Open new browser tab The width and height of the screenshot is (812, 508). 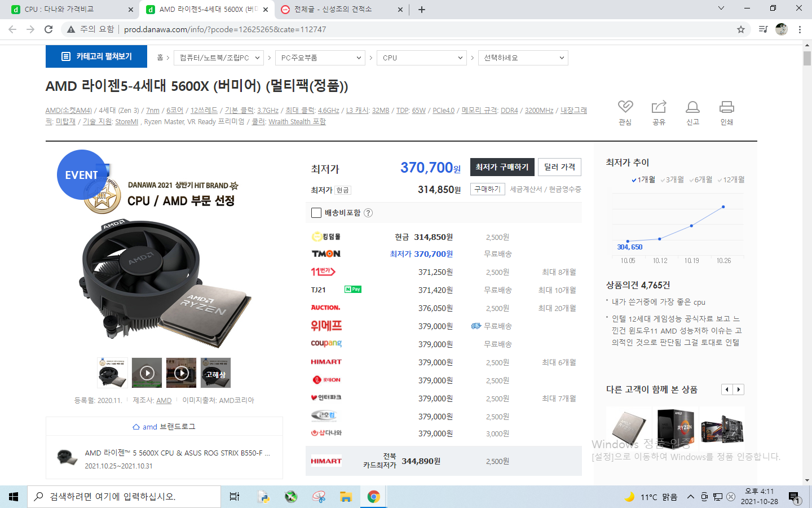click(x=422, y=9)
